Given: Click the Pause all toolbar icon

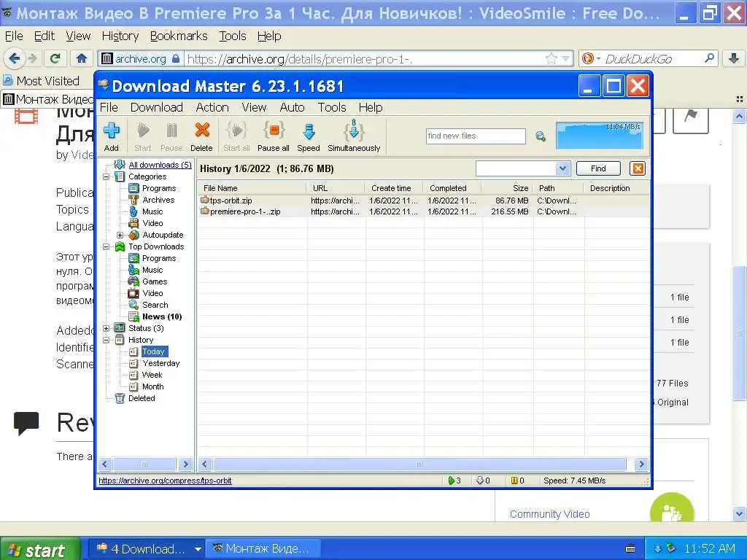Looking at the screenshot, I should pos(274,136).
